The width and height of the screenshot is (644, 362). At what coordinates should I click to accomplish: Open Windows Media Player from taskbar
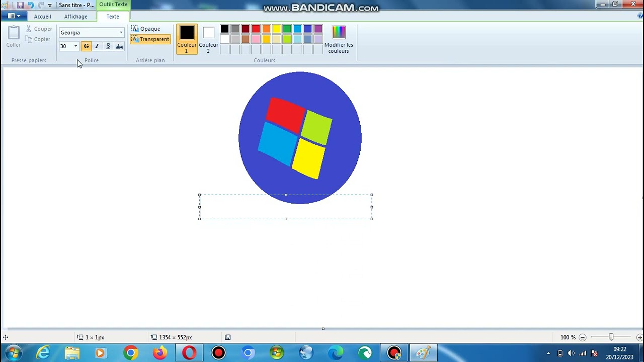coord(100,353)
